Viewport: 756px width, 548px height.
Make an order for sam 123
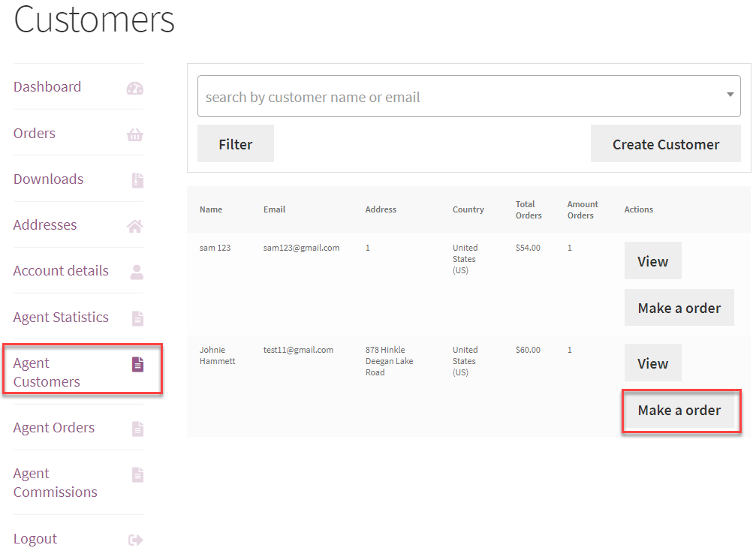pos(679,309)
